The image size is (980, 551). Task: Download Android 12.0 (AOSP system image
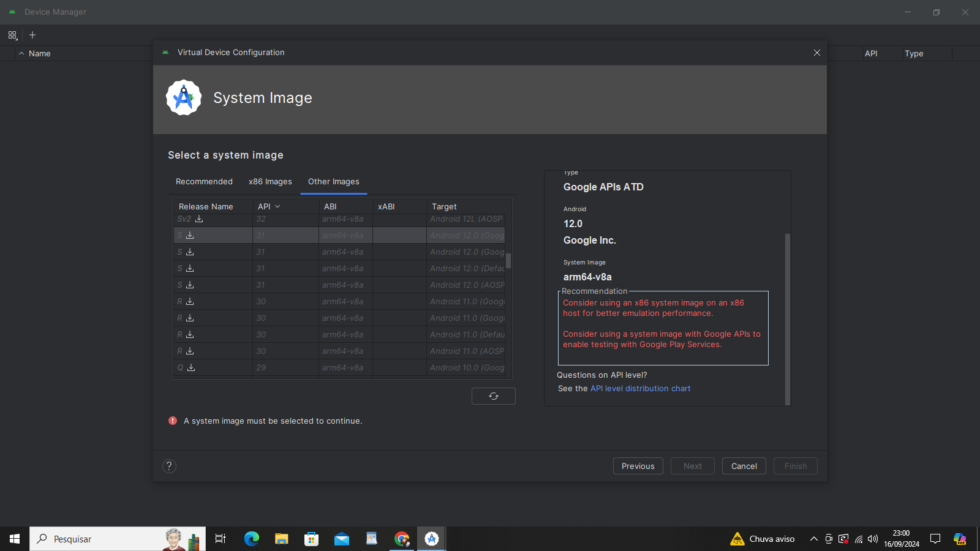190,285
